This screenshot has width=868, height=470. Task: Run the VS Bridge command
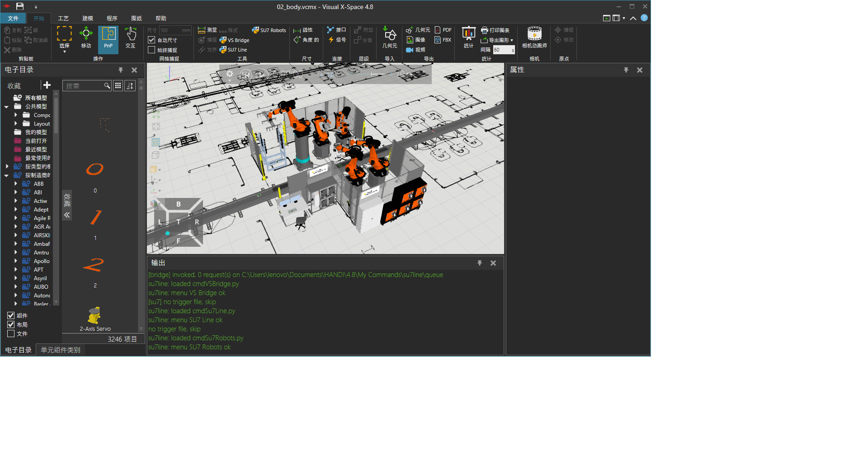click(234, 40)
